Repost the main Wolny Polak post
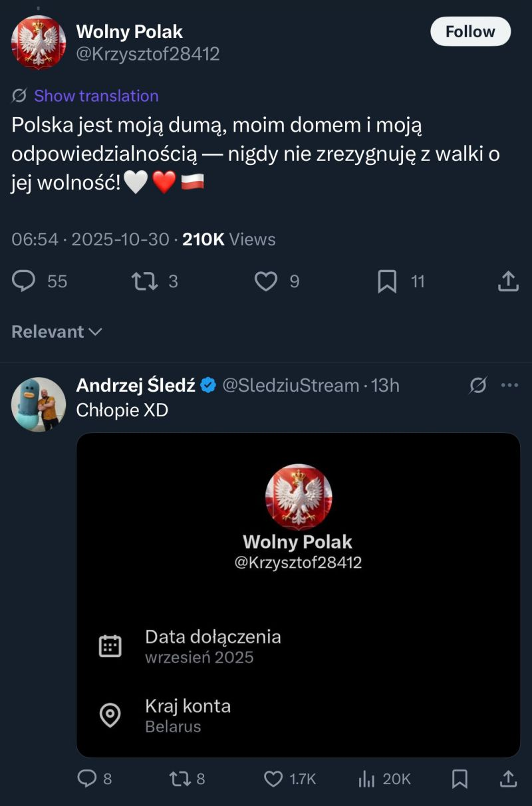Image resolution: width=532 pixels, height=806 pixels. pyautogui.click(x=145, y=281)
